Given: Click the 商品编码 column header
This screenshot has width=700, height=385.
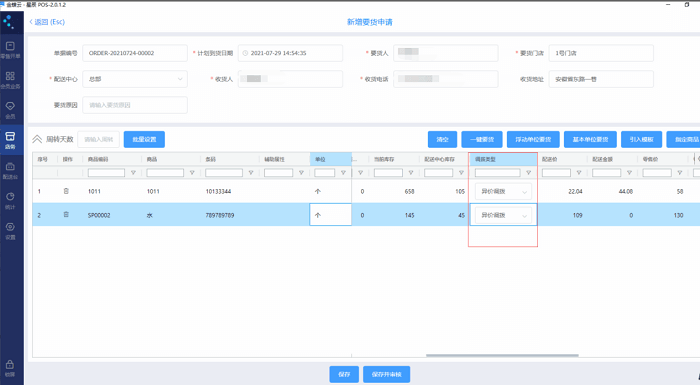Looking at the screenshot, I should [x=112, y=159].
